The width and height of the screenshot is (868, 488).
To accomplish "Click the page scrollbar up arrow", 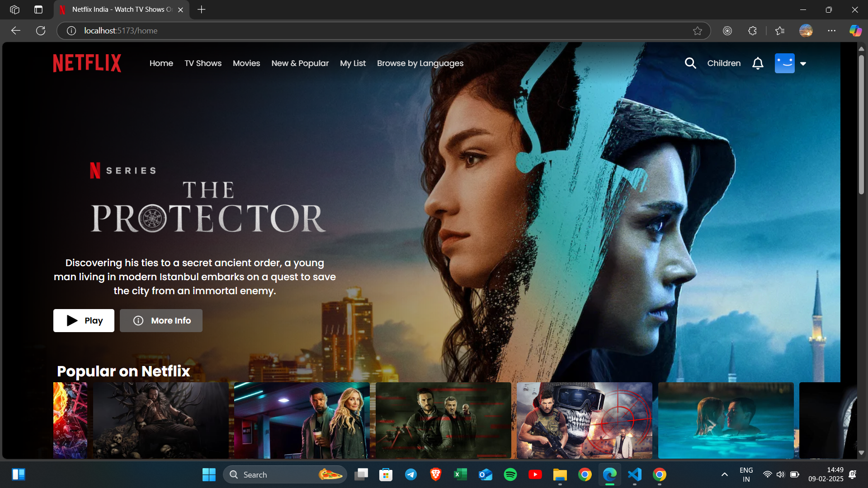I will tap(862, 48).
